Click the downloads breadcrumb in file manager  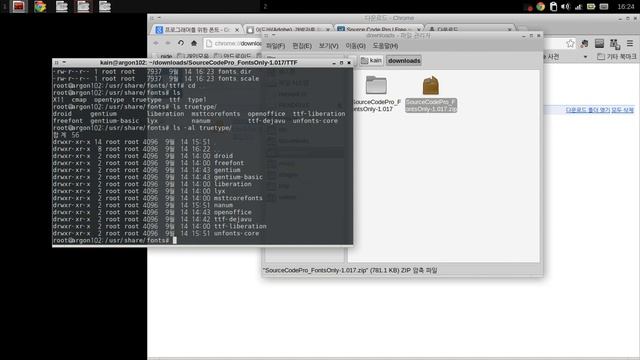(404, 60)
